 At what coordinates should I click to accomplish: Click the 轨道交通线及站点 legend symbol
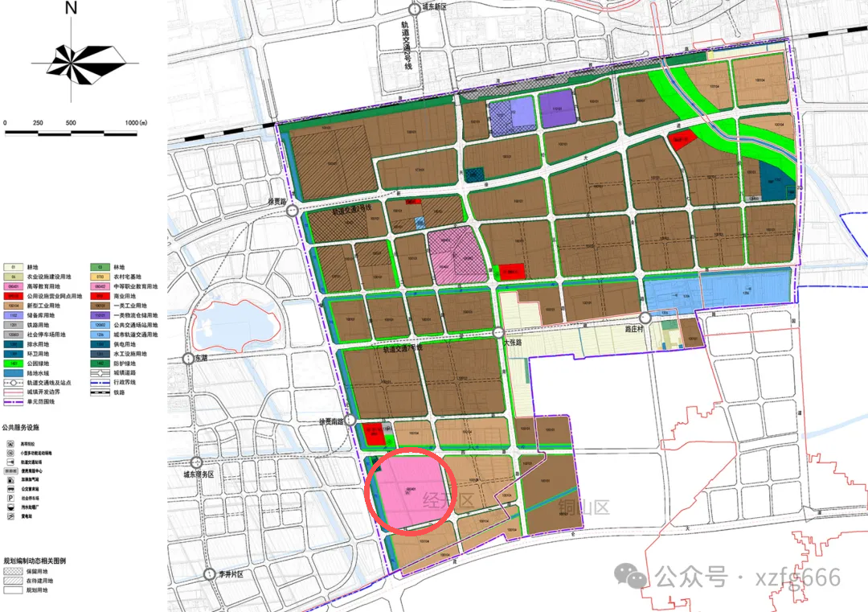(14, 383)
